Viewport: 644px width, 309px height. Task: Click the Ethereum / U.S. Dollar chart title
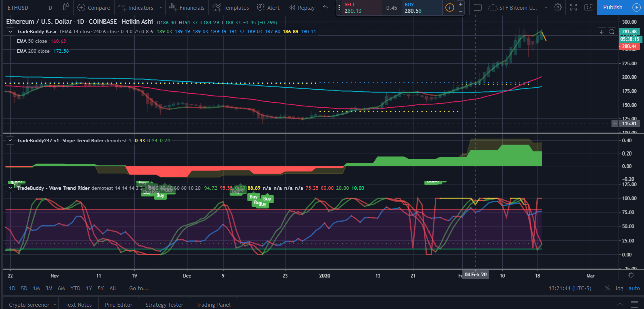click(40, 22)
